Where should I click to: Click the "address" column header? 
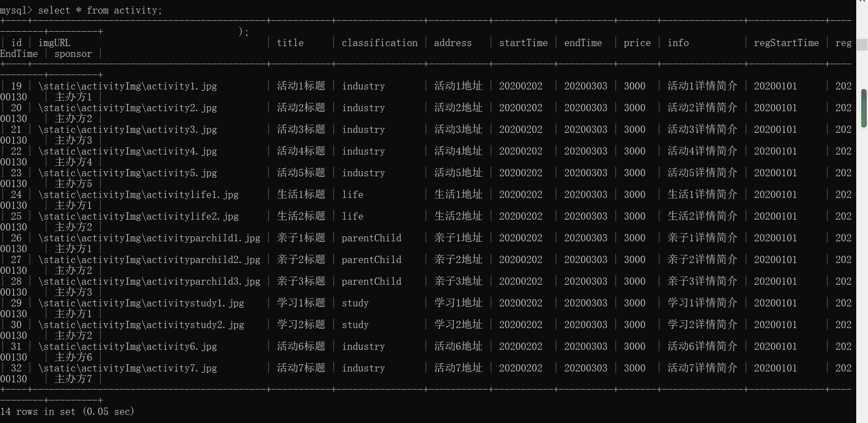click(453, 42)
